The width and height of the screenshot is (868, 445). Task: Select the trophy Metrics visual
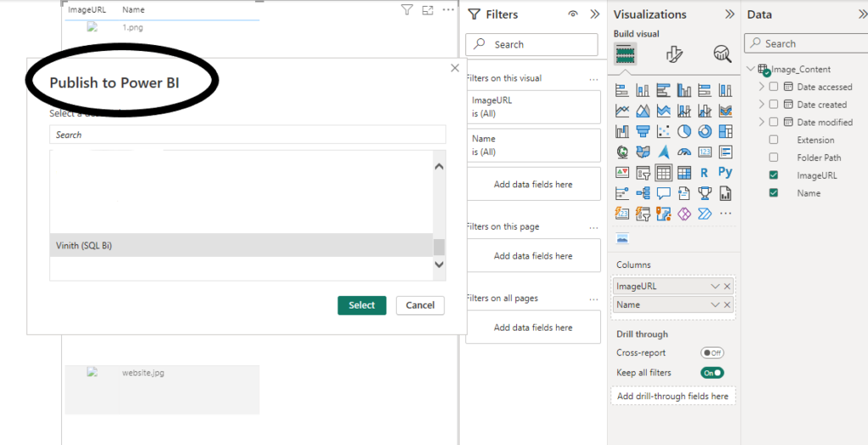click(704, 193)
